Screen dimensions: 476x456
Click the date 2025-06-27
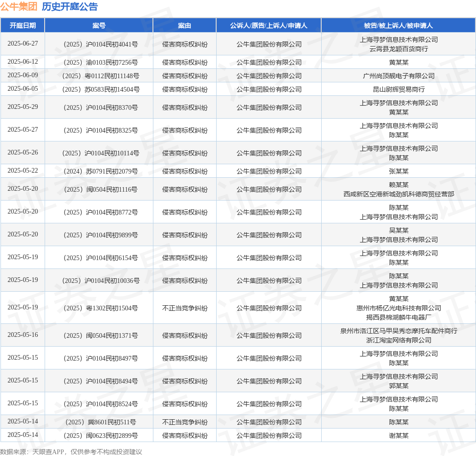point(23,44)
